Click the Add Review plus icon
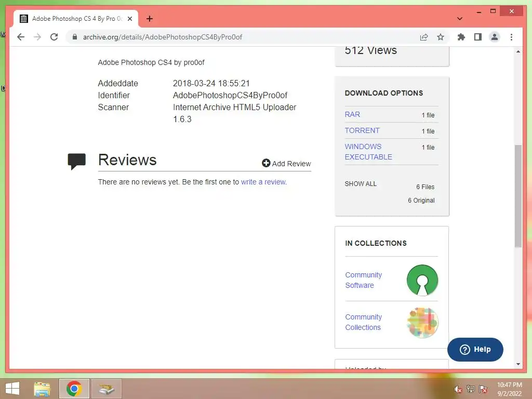This screenshot has height=399, width=532. tap(266, 163)
